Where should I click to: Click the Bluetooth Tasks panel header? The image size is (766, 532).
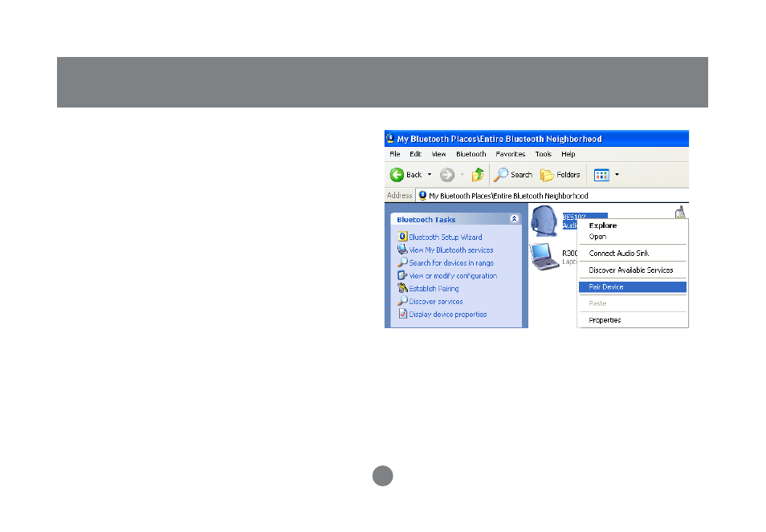point(456,219)
